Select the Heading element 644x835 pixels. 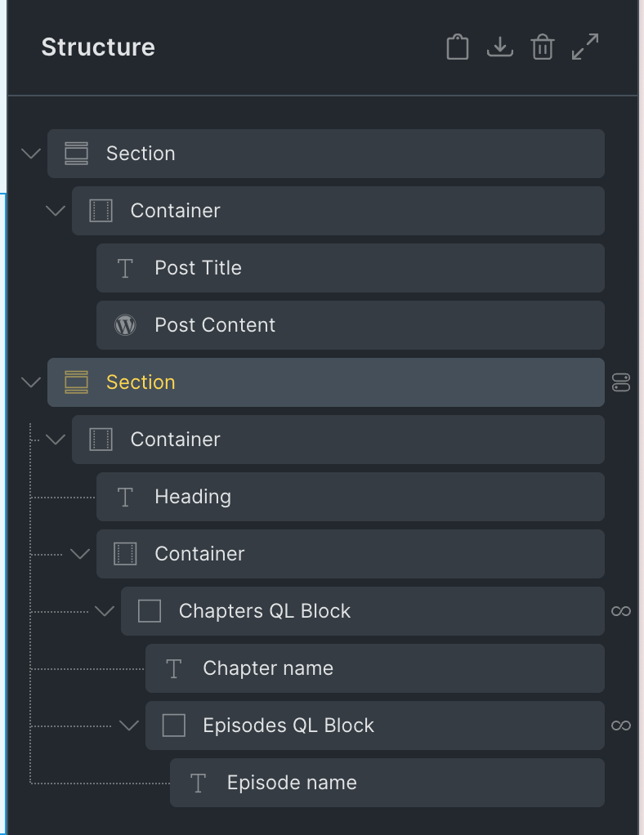click(x=193, y=497)
